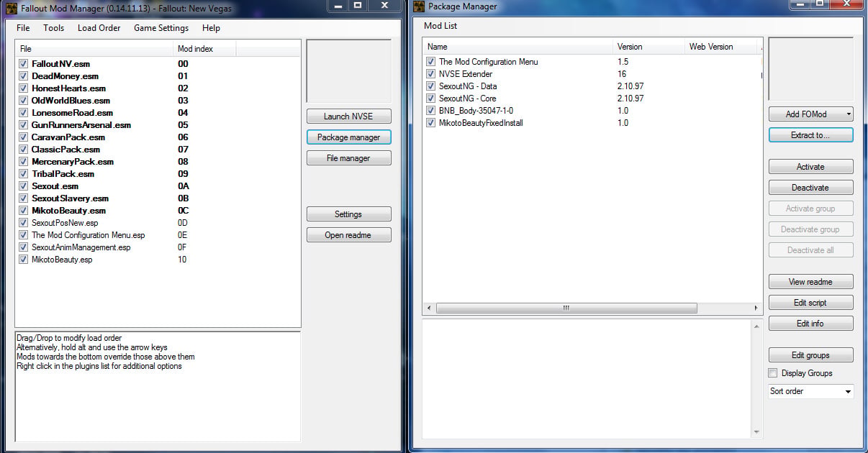Open the File menu
Screen dimensions: 868x453
coord(23,28)
